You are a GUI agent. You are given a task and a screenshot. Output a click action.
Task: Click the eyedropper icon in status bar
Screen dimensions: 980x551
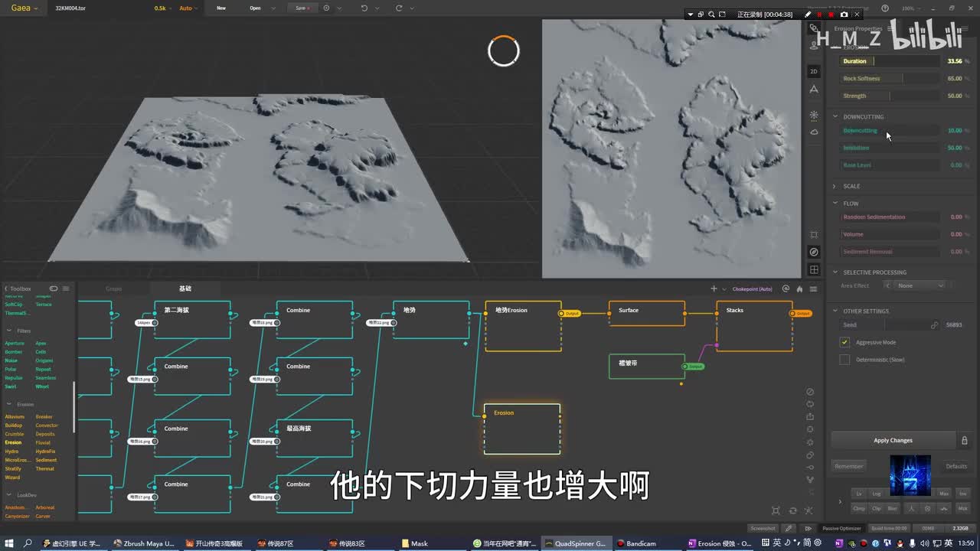pos(789,528)
